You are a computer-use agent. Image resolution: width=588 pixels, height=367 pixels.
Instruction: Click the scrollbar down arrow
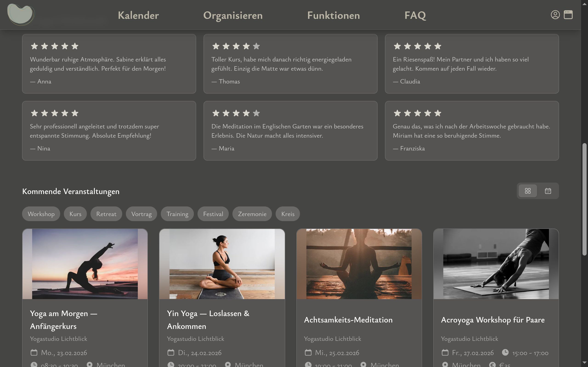coord(584,363)
